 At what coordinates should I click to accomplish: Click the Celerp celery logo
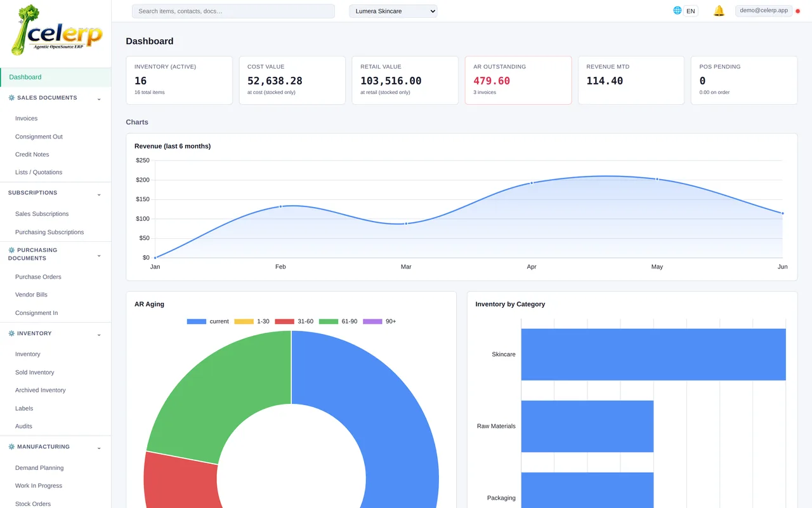pyautogui.click(x=56, y=30)
